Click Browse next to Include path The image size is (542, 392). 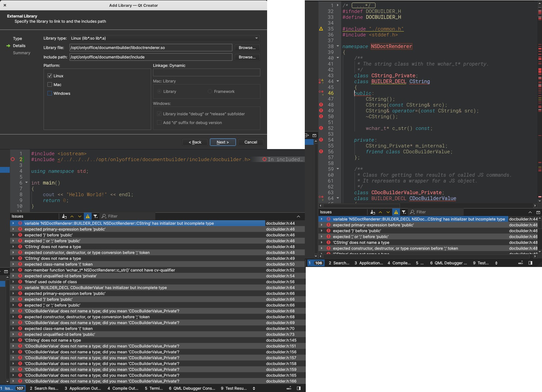(247, 57)
